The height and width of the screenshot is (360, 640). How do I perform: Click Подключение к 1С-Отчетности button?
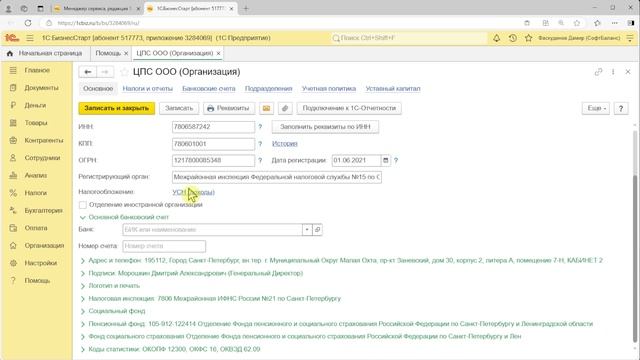349,108
